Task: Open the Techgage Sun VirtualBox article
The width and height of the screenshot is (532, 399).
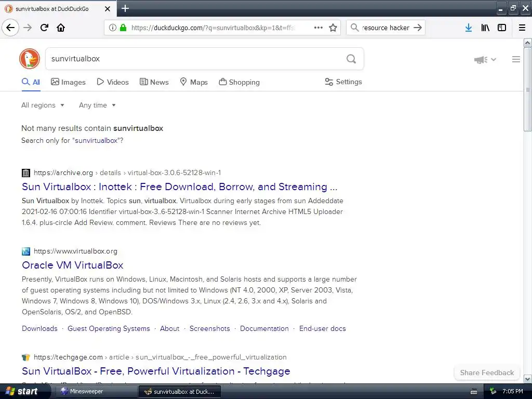Action: (x=156, y=371)
